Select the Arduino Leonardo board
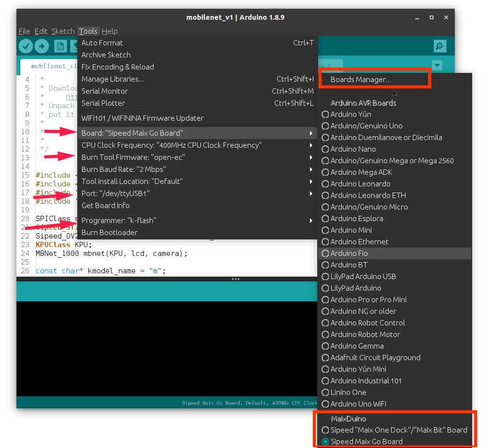 (395, 184)
